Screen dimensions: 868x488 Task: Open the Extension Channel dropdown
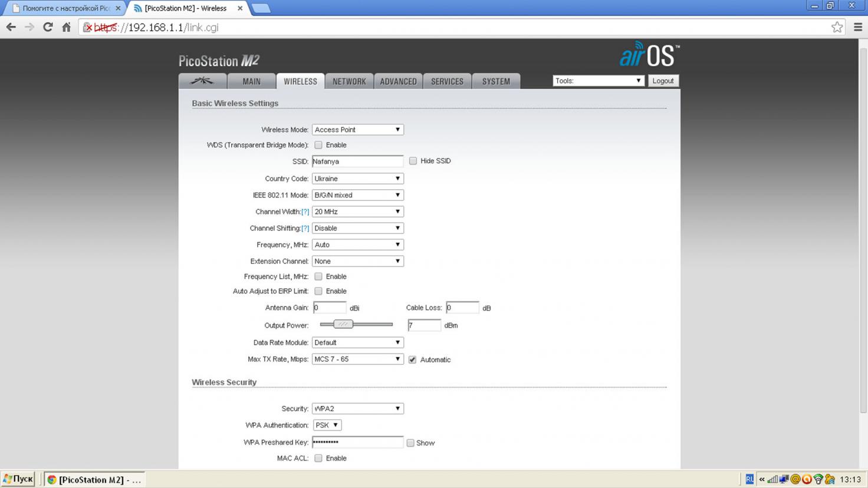click(x=357, y=261)
